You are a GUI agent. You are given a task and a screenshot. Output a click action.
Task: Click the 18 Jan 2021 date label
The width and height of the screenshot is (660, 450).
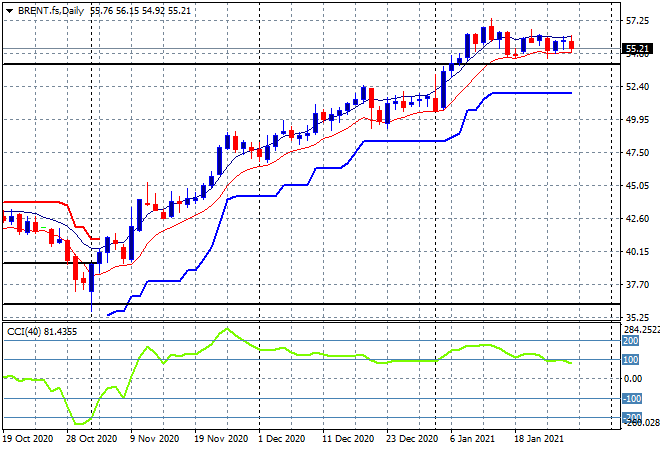[x=539, y=439]
